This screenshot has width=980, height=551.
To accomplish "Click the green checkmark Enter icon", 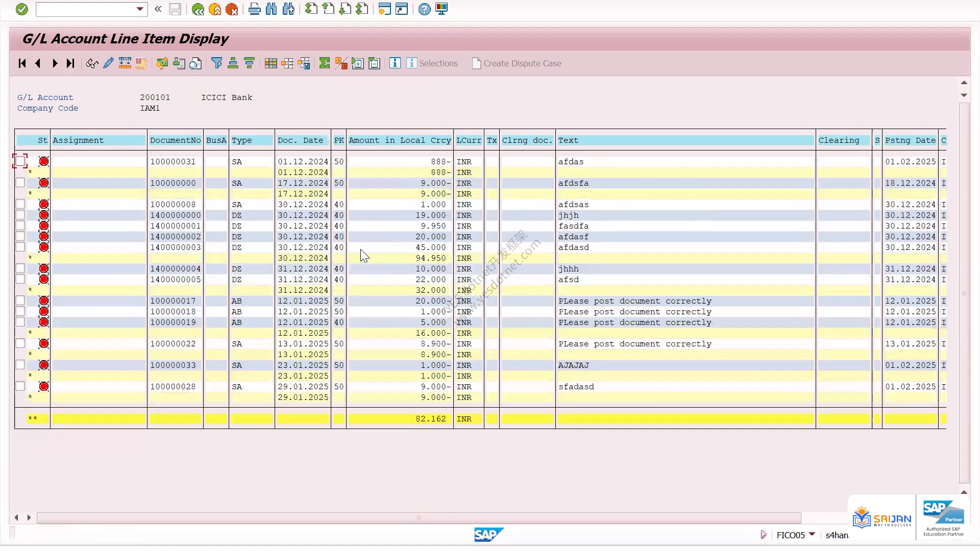I will (x=21, y=9).
